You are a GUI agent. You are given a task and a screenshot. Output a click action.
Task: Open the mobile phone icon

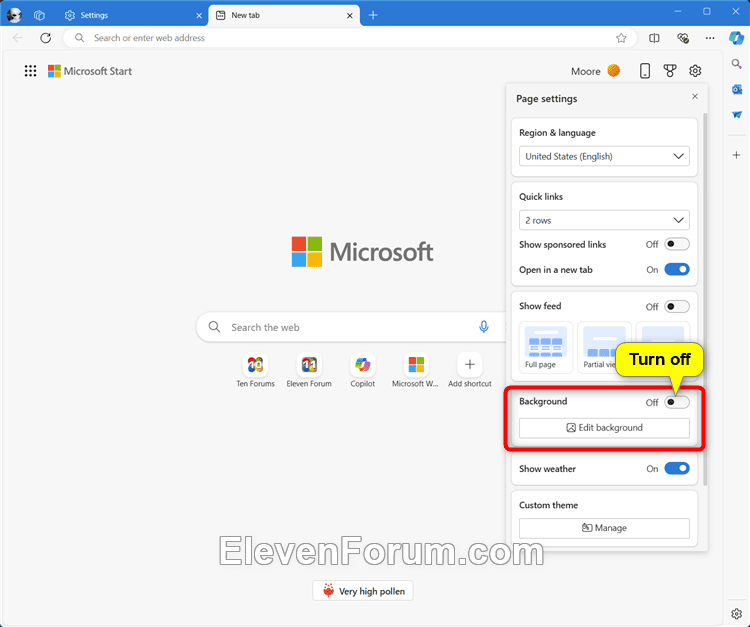645,71
